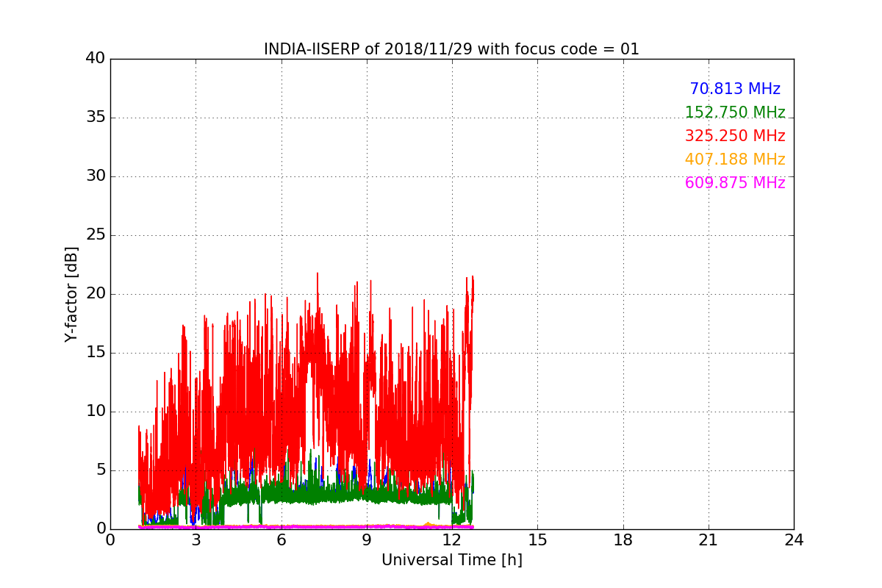Click the x-axis tick label 18
882x588 pixels.
(x=623, y=539)
